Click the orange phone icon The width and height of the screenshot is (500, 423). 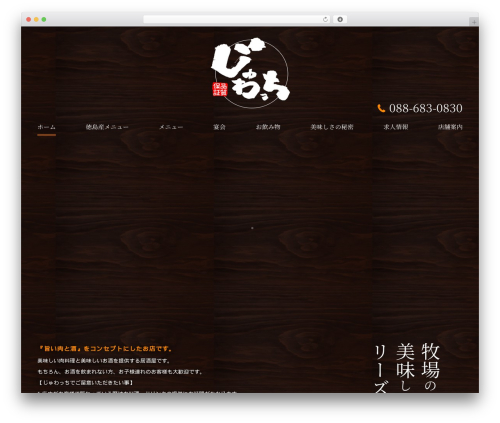[381, 108]
